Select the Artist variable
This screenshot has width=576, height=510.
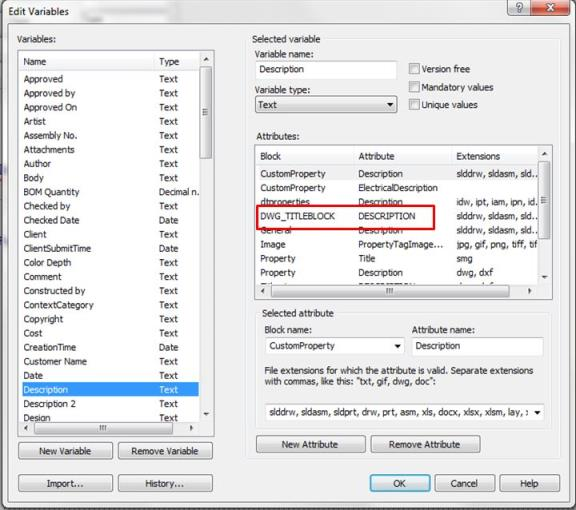pyautogui.click(x=110, y=121)
